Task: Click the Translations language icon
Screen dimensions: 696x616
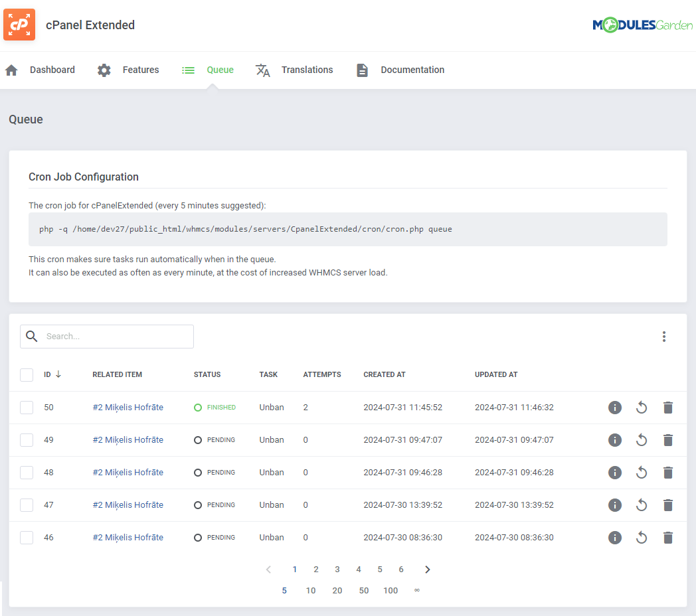Action: click(263, 70)
